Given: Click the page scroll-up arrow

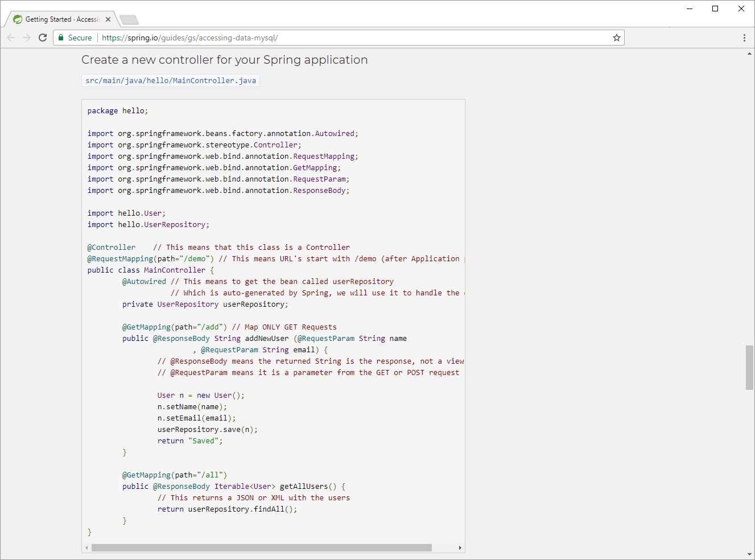Looking at the screenshot, I should tap(749, 53).
